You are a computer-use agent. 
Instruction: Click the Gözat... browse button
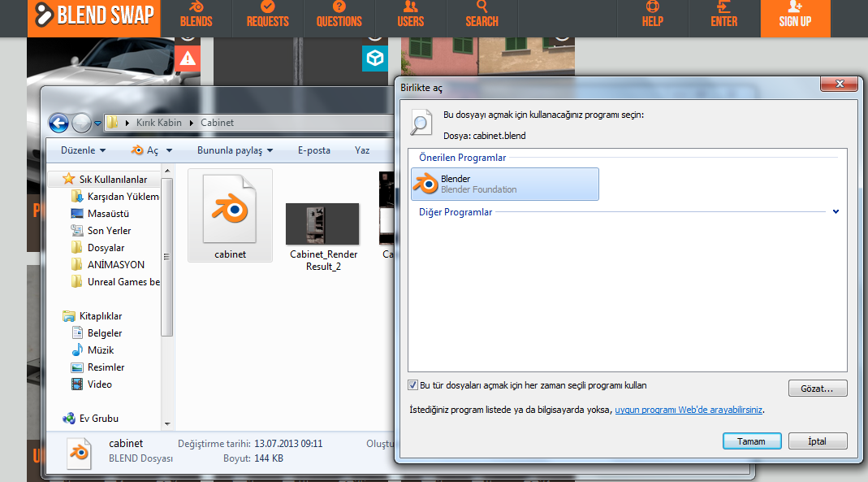tap(818, 389)
